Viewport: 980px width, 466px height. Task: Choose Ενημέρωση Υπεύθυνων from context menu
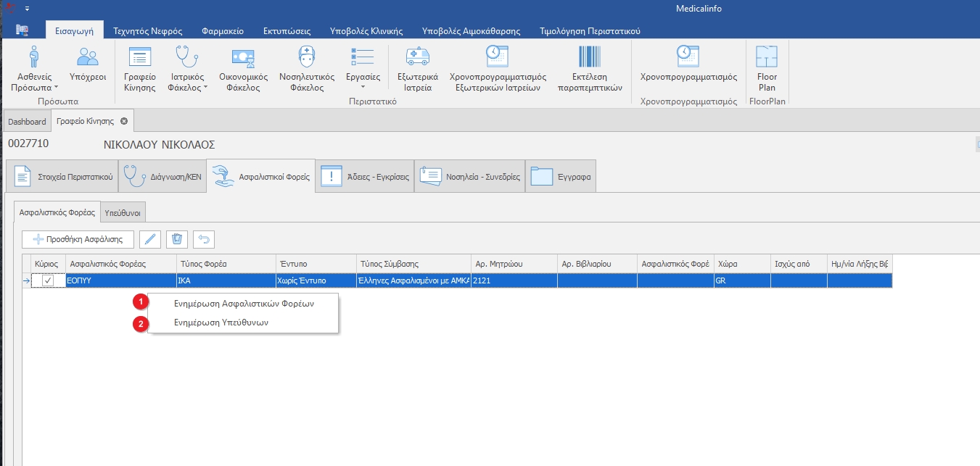point(221,323)
